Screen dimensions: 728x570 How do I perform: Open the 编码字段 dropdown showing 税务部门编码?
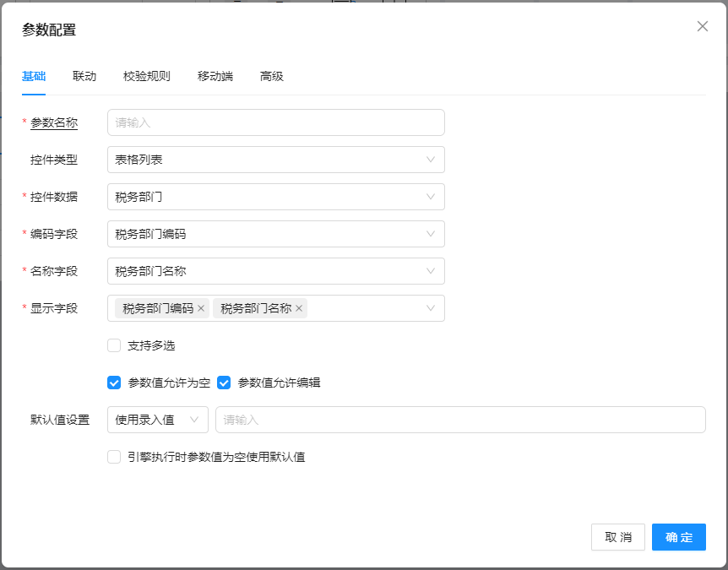pos(275,234)
